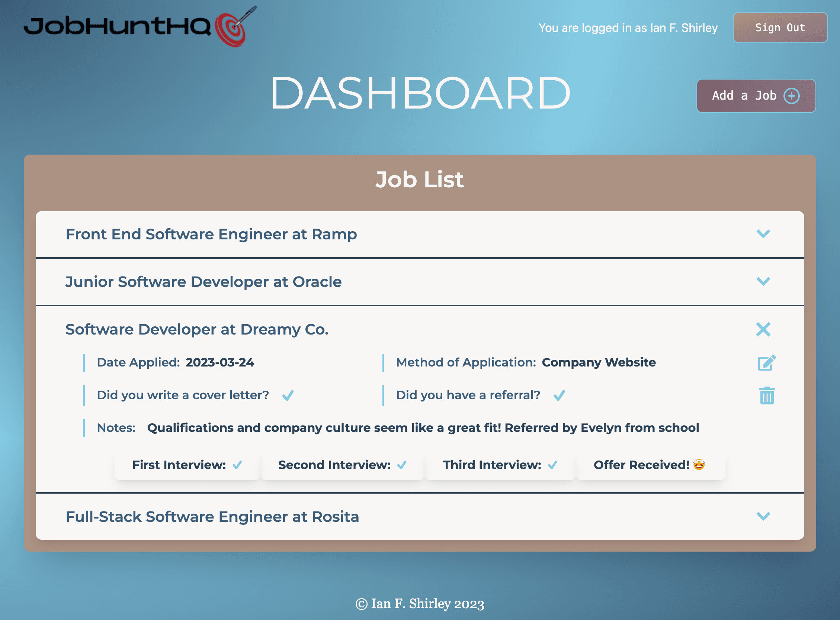Select the Software Developer at Dreamy Co. header
The width and height of the screenshot is (840, 620).
[x=197, y=330]
